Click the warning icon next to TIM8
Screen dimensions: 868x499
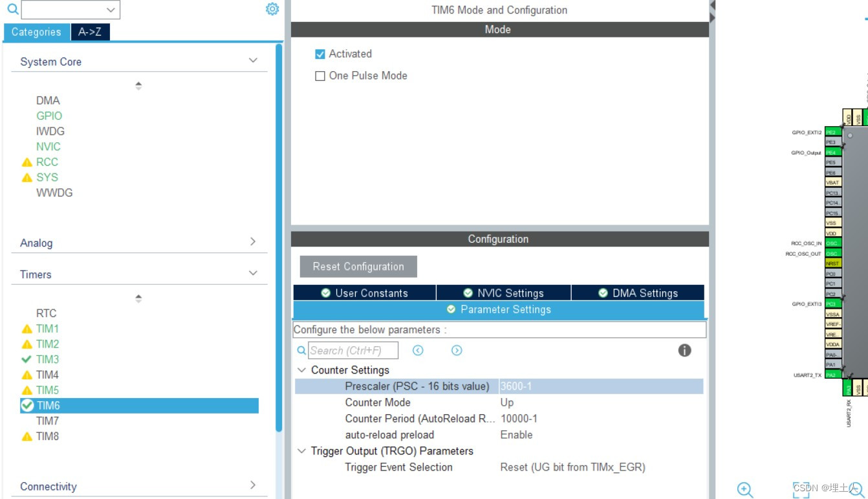click(x=27, y=436)
